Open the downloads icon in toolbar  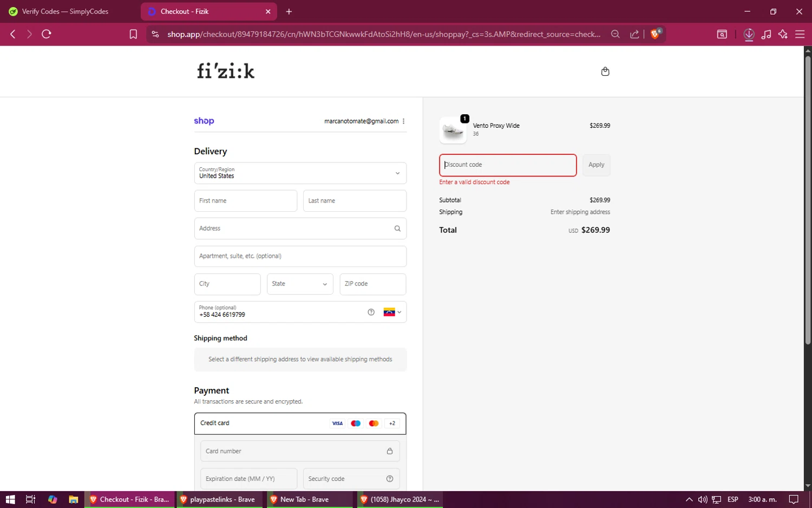(x=749, y=34)
